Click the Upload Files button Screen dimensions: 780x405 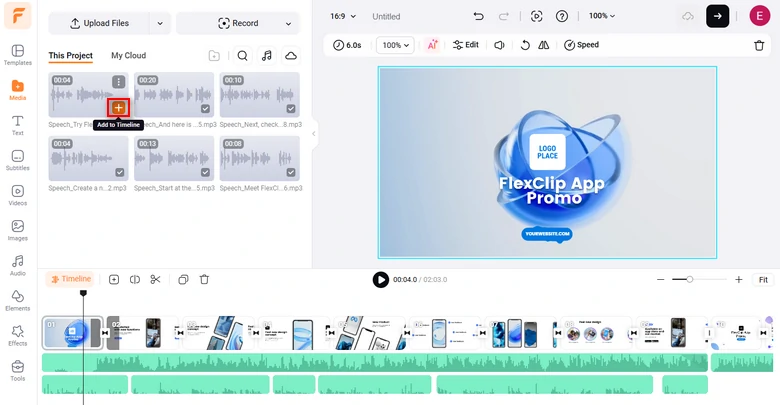pos(99,23)
